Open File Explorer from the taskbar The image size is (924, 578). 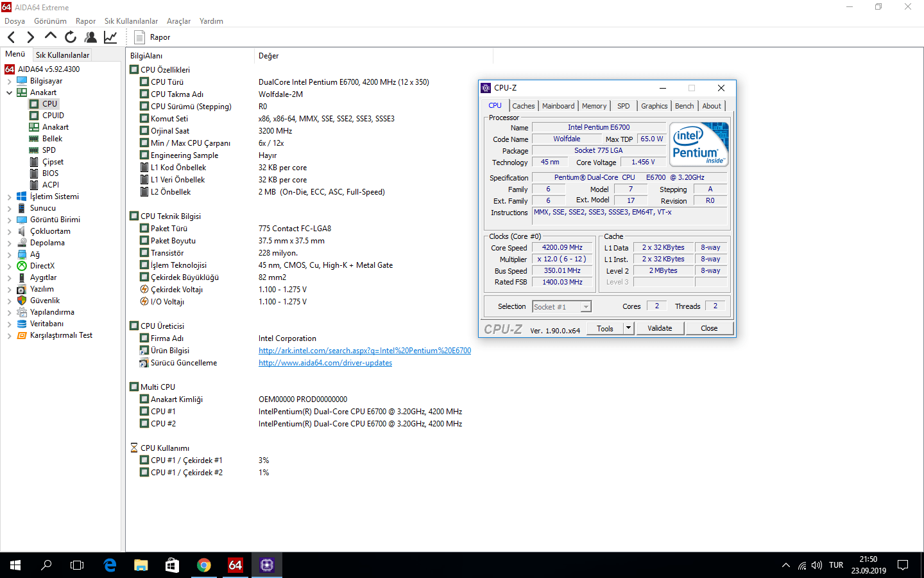(x=141, y=565)
